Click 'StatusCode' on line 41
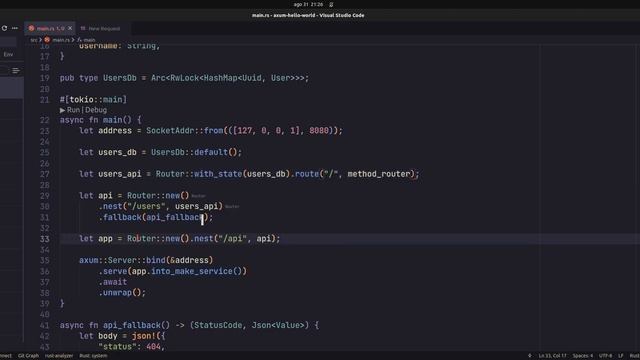Viewport: 640px width, 360px height. click(x=218, y=325)
